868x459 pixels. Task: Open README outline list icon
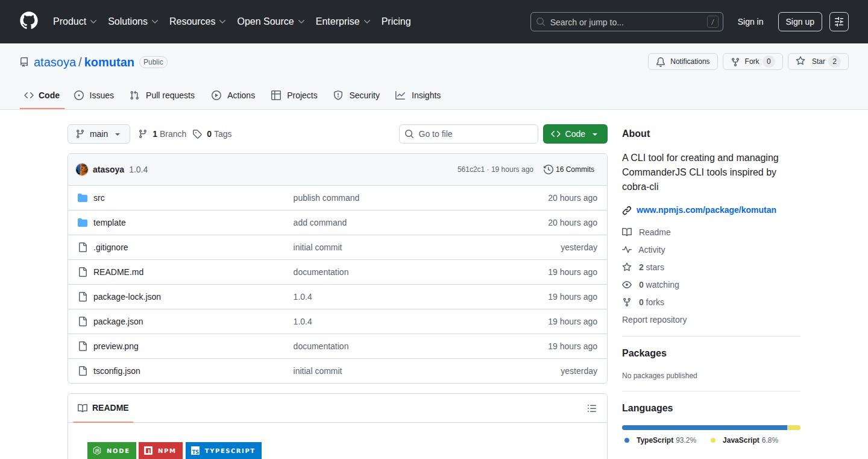point(592,408)
